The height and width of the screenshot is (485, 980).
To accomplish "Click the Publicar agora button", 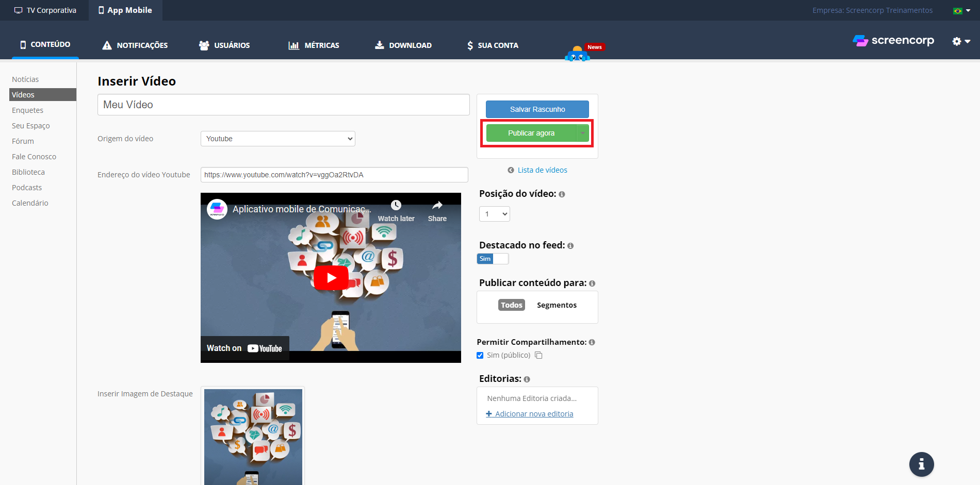I will [531, 133].
